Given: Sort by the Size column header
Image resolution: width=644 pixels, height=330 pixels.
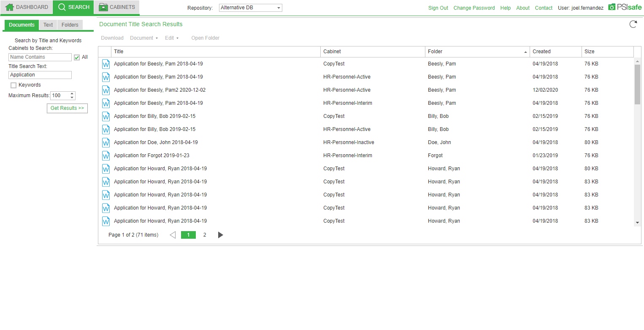Looking at the screenshot, I should click(608, 52).
